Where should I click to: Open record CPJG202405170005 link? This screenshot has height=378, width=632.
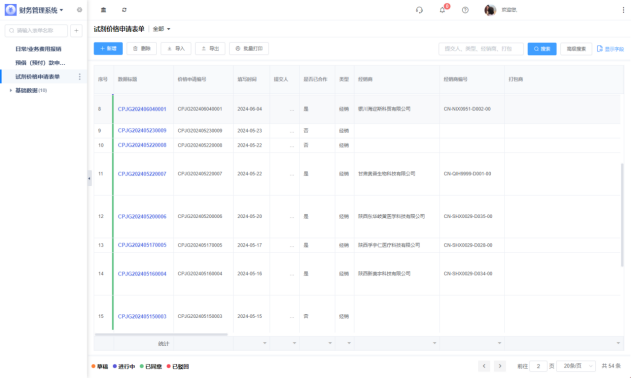coord(142,245)
